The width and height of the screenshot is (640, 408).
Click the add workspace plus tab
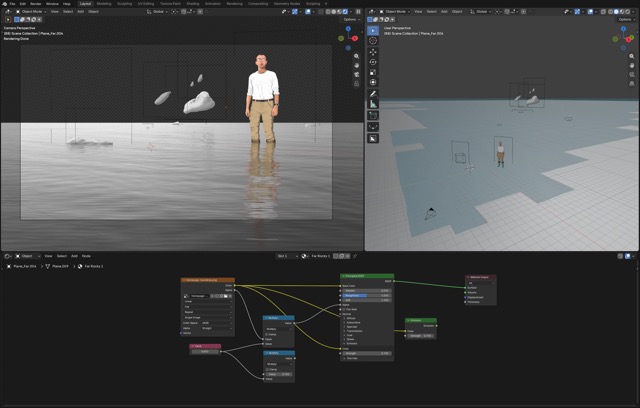(326, 4)
